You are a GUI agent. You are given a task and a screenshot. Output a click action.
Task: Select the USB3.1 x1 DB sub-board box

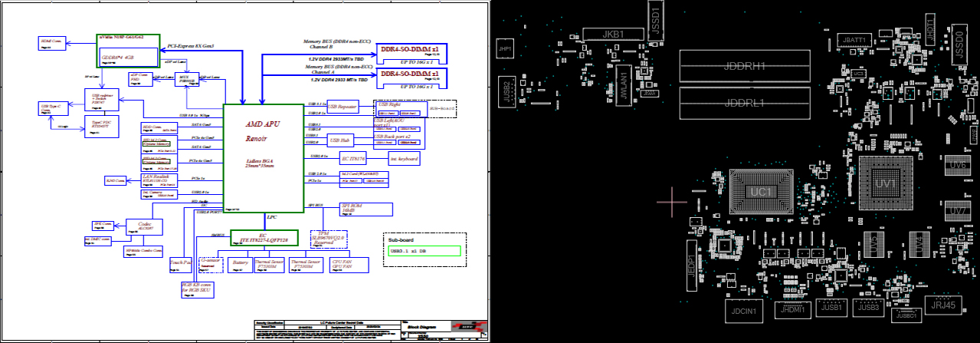(424, 251)
